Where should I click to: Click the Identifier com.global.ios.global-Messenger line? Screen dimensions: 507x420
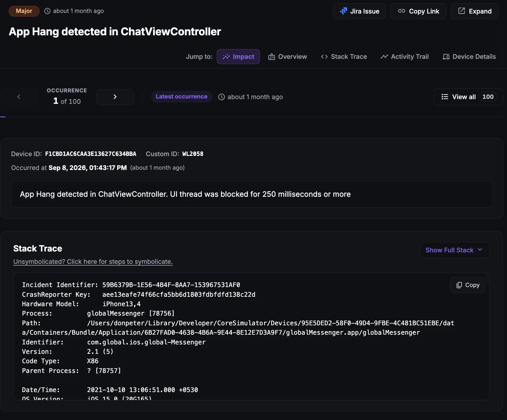(x=114, y=342)
